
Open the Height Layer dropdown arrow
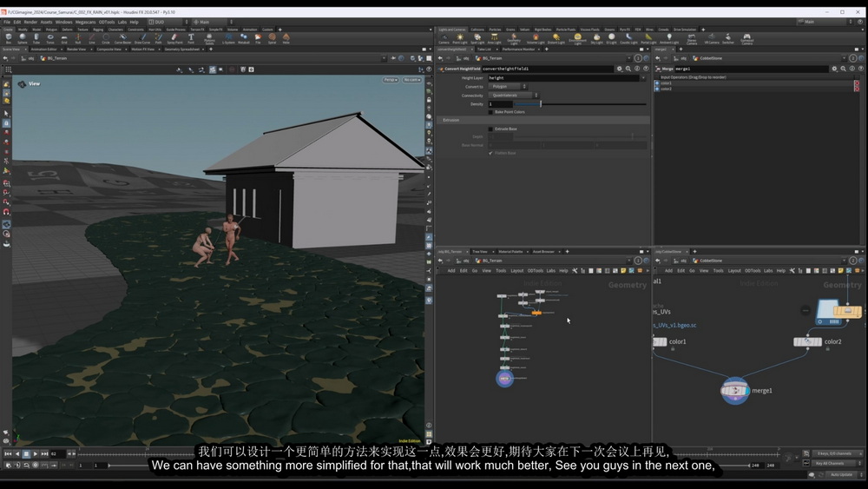[x=643, y=78]
